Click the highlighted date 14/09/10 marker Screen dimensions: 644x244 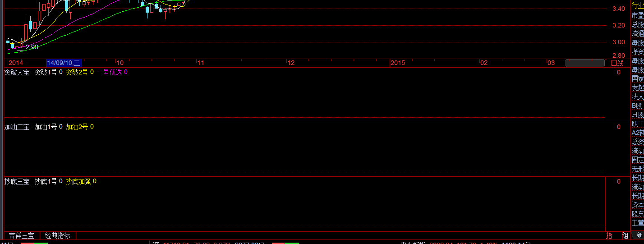(x=64, y=63)
